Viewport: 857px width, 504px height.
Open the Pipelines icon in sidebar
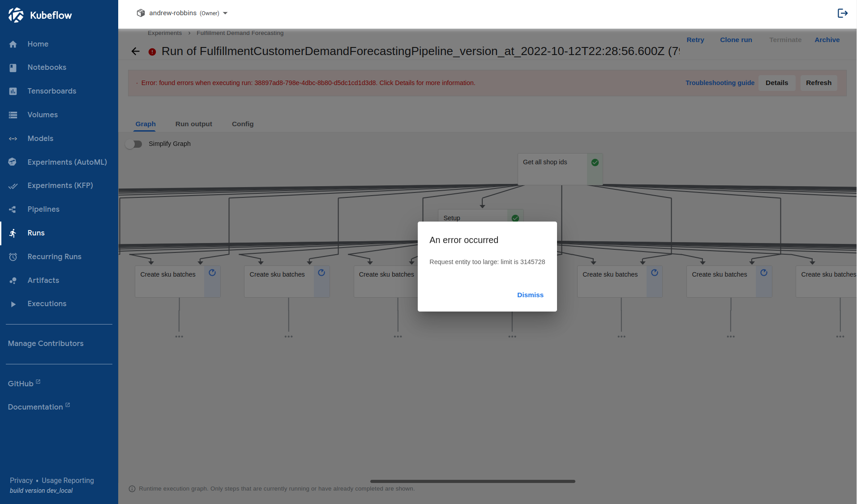13,209
